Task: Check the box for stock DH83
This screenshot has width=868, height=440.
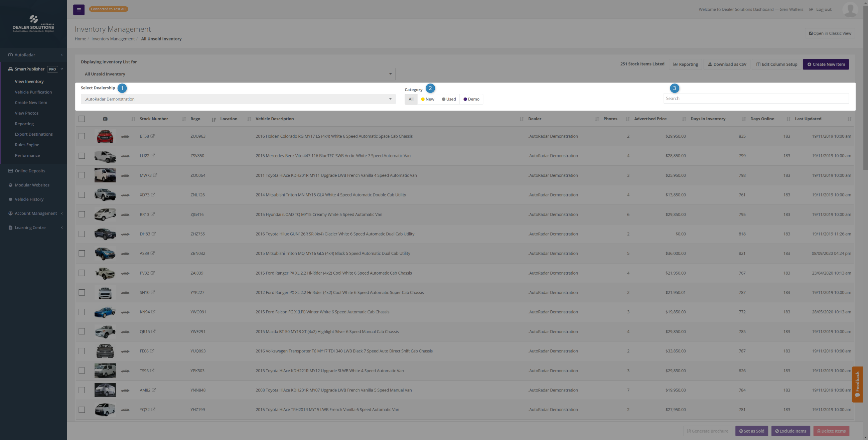Action: pos(82,234)
